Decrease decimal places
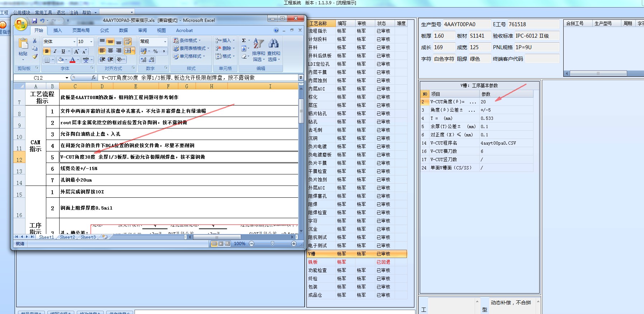Image resolution: width=644 pixels, height=314 pixels. point(152,60)
